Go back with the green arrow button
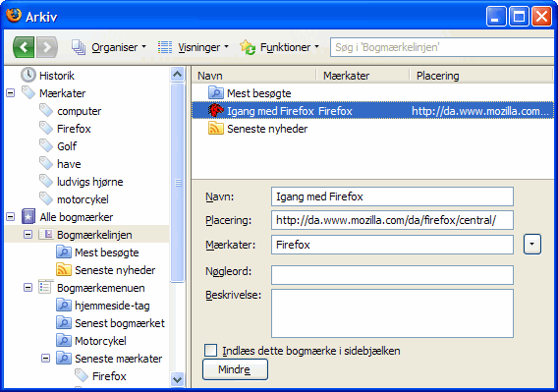Viewport: 558px width, 392px height. click(x=24, y=47)
